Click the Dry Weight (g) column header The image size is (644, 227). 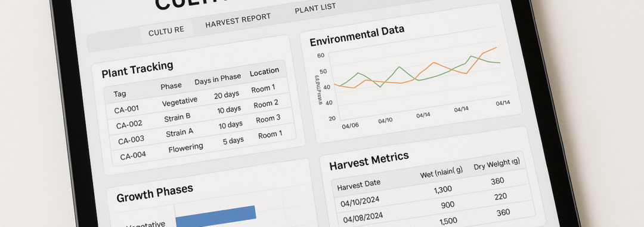(497, 164)
